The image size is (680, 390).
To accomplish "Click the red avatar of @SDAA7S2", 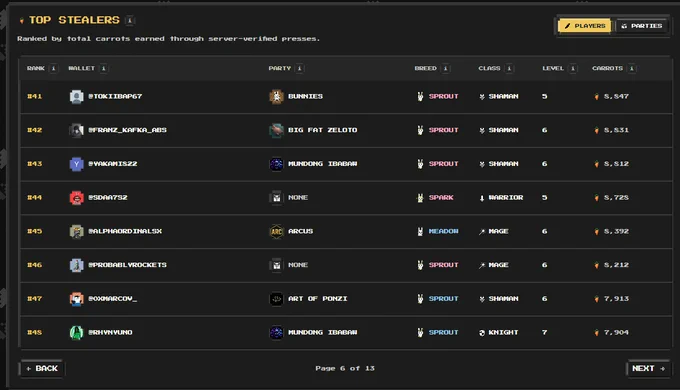I will [x=76, y=197].
